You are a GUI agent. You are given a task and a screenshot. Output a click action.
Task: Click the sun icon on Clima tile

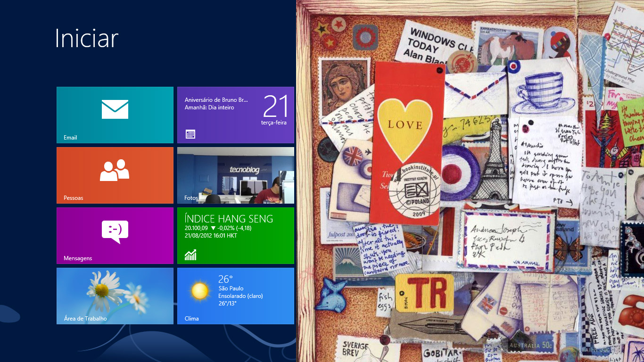(x=200, y=290)
